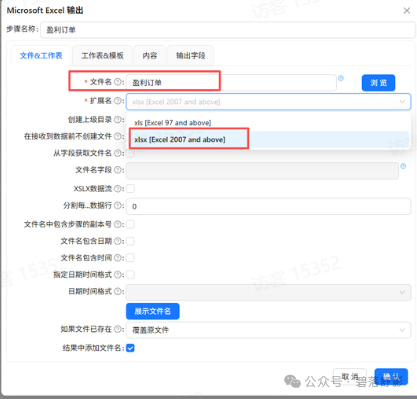
Task: Click variable icon right of 文件名字段 input
Action: 403,166
